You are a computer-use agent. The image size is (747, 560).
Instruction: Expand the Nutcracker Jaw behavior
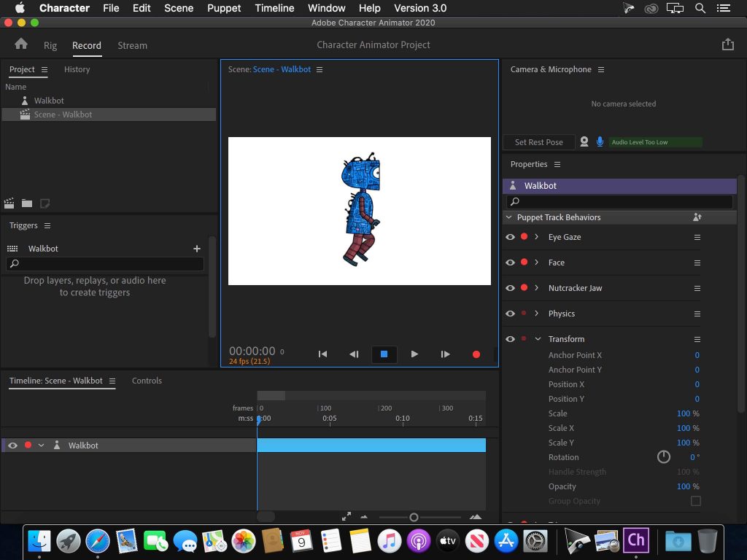click(538, 287)
